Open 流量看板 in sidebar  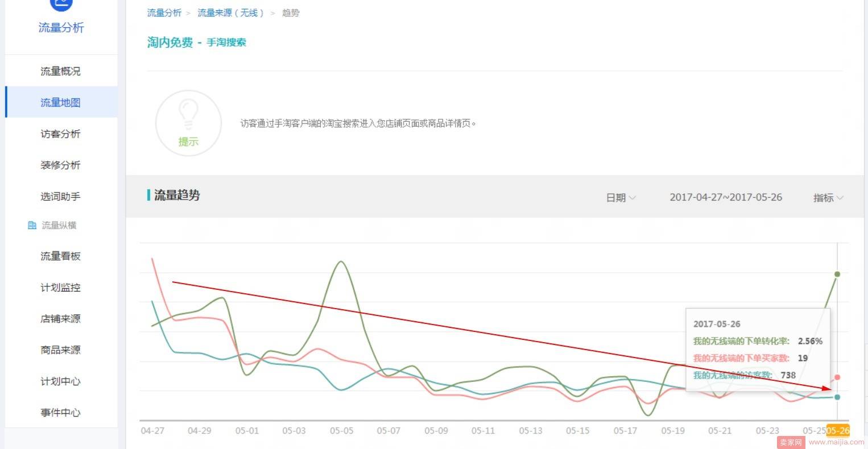60,256
